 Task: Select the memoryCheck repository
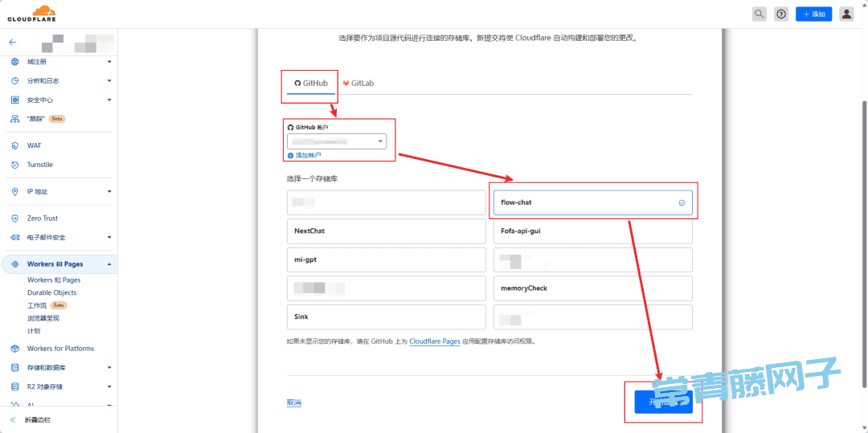(x=593, y=288)
